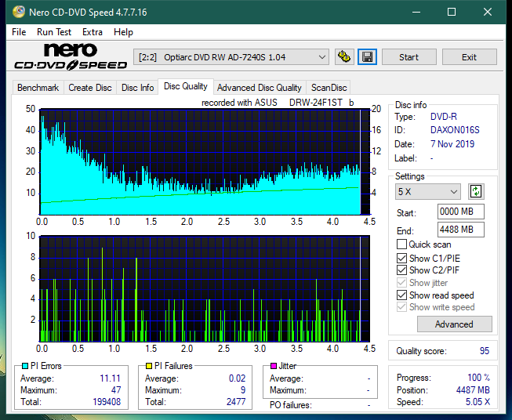
Task: Switch to the Disc Info tab
Action: (x=137, y=88)
